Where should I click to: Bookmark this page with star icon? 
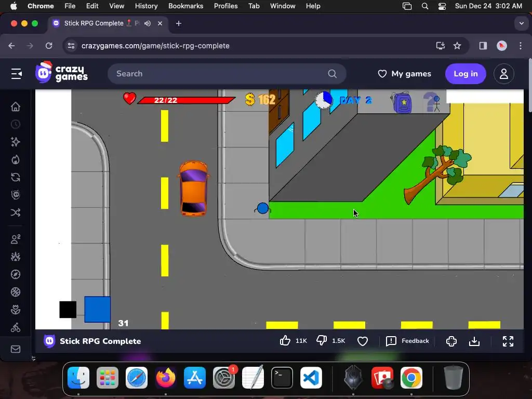coord(457,46)
